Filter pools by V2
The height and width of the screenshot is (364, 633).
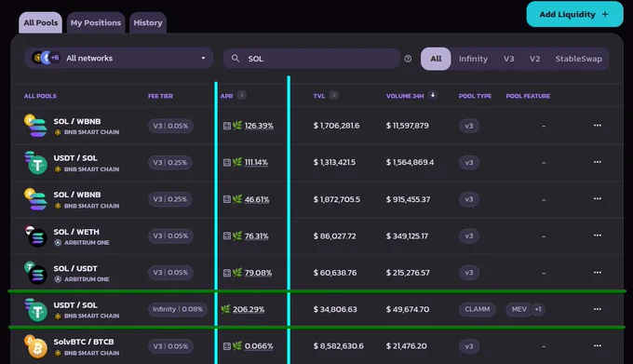535,59
